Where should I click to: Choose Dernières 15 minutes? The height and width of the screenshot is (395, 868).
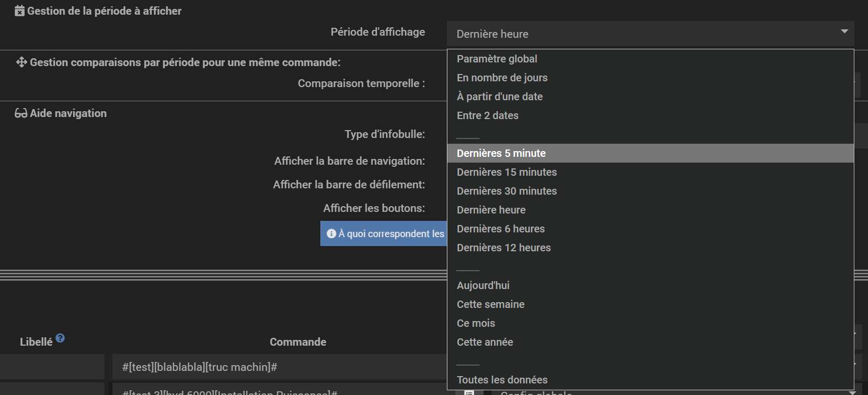650,172
